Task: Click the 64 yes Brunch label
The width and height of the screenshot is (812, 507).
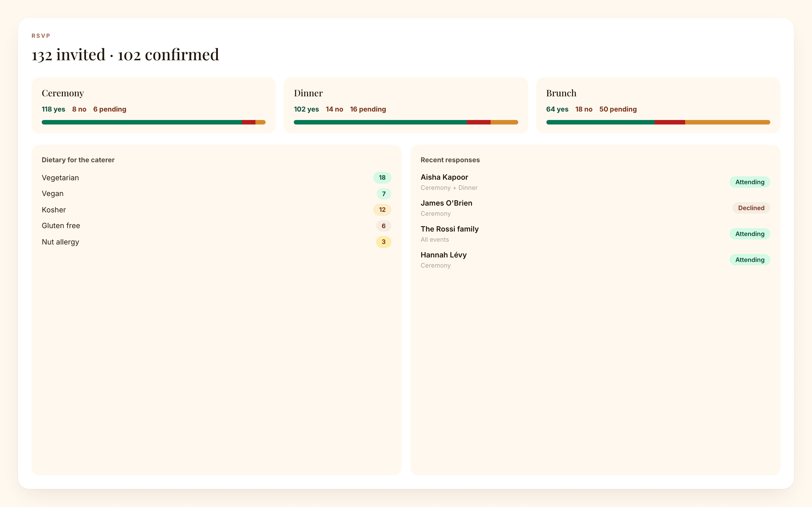Action: 557,109
